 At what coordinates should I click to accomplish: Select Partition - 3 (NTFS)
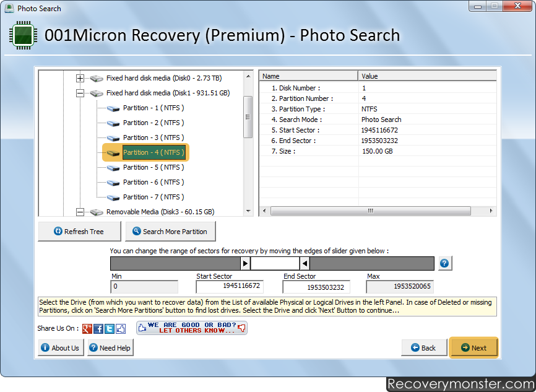point(153,137)
